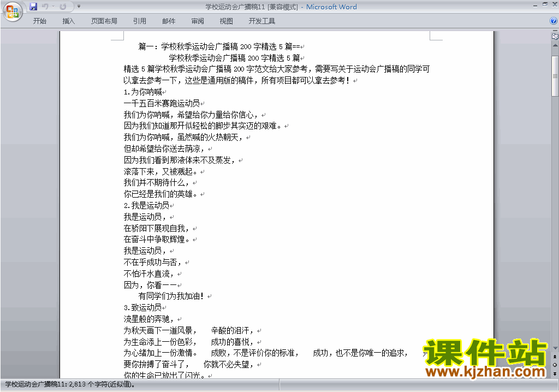The height and width of the screenshot is (392, 559).
Task: Click the line '因为我们看到那液体来不及蒸发,'
Action: click(179, 160)
